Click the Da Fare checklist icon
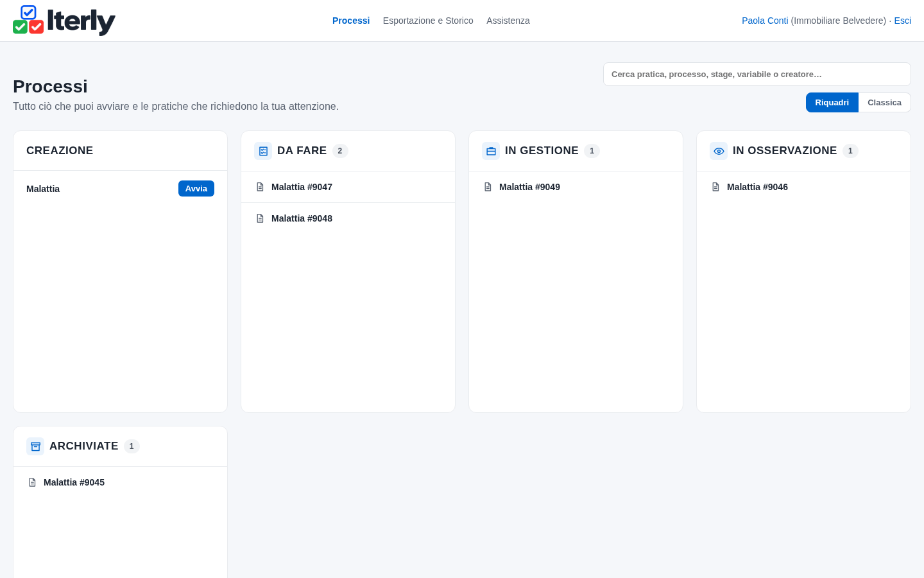This screenshot has width=924, height=578. click(x=263, y=151)
